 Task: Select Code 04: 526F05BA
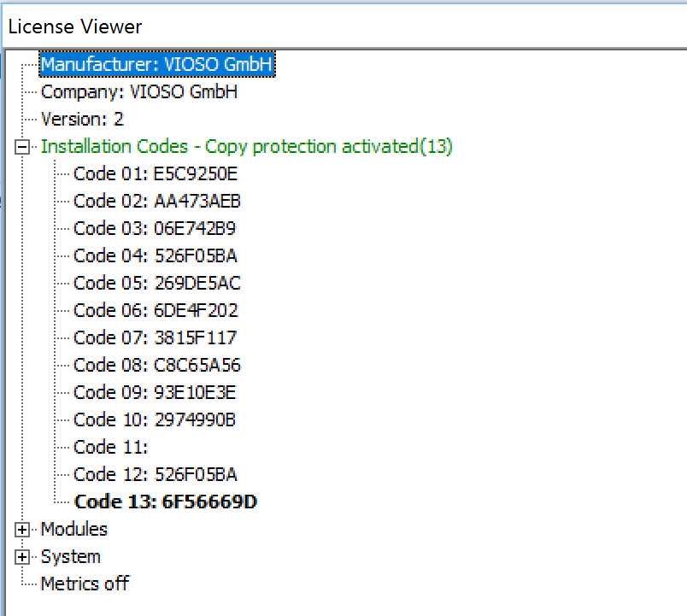pyautogui.click(x=156, y=255)
